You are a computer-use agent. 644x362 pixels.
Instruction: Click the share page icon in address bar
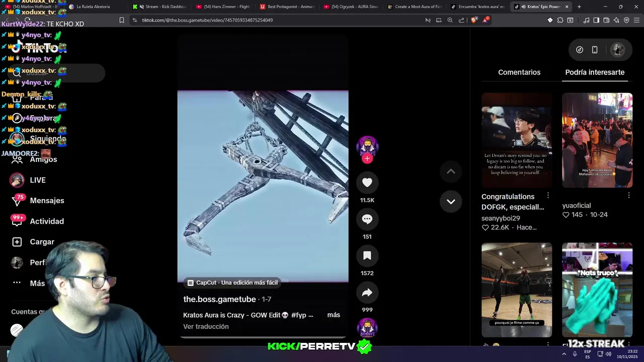pyautogui.click(x=461, y=20)
